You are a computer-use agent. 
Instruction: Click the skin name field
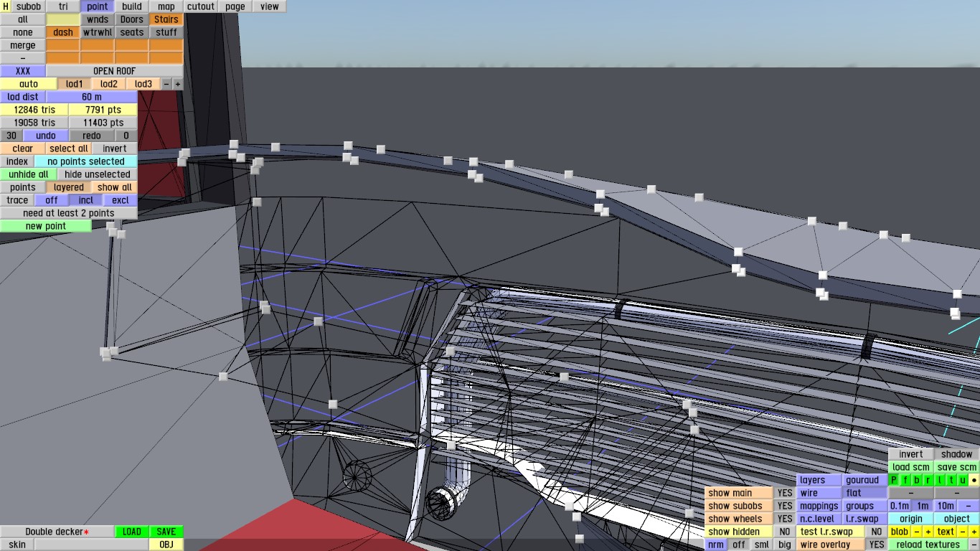coord(92,545)
